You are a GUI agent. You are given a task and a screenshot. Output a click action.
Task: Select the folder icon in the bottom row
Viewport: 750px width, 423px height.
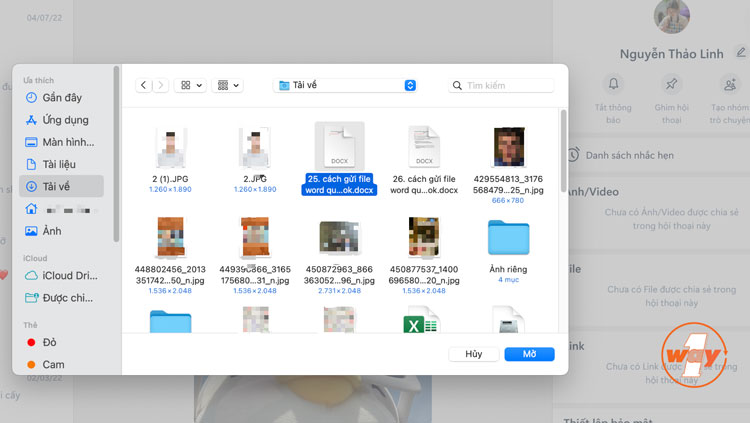click(170, 321)
